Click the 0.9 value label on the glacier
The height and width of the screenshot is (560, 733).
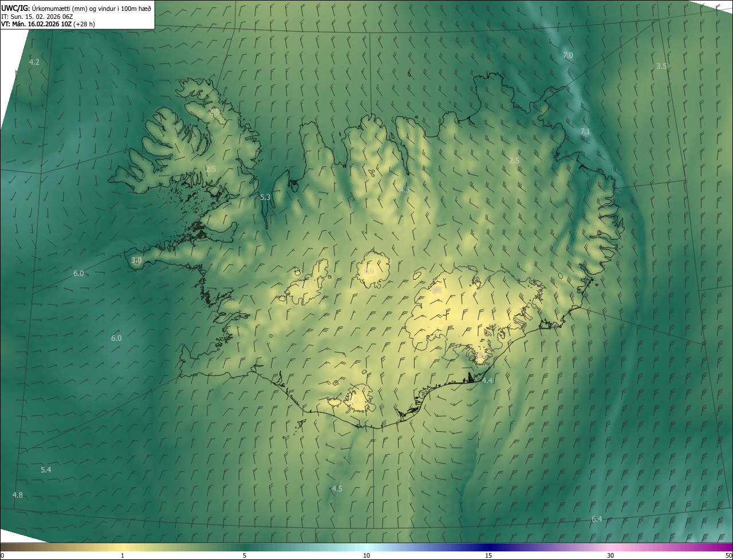(x=369, y=271)
